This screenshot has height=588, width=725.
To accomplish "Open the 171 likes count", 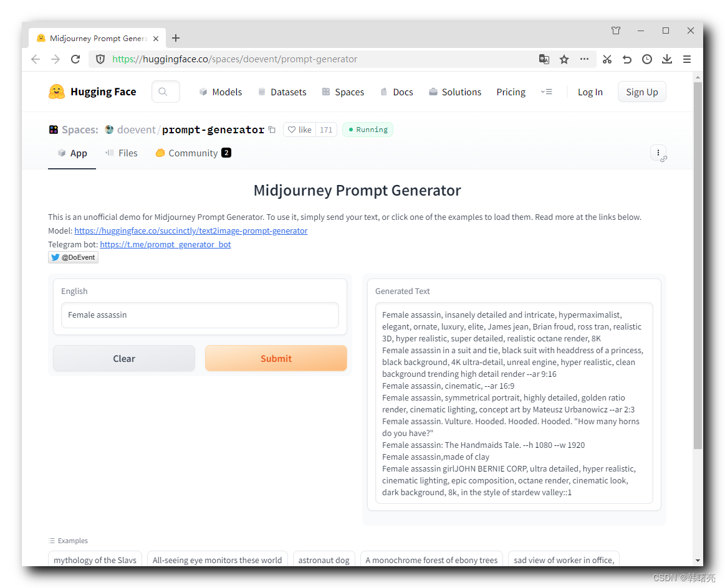I will [326, 130].
